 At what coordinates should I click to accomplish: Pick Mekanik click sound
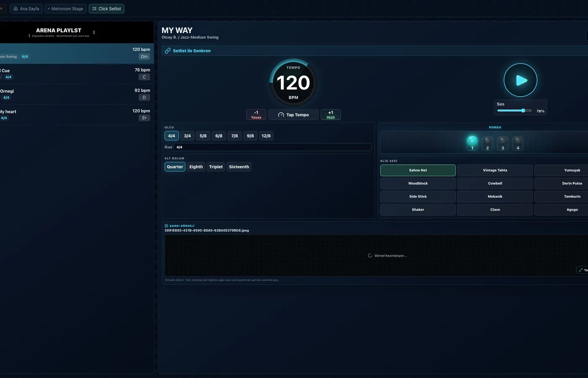tap(495, 196)
